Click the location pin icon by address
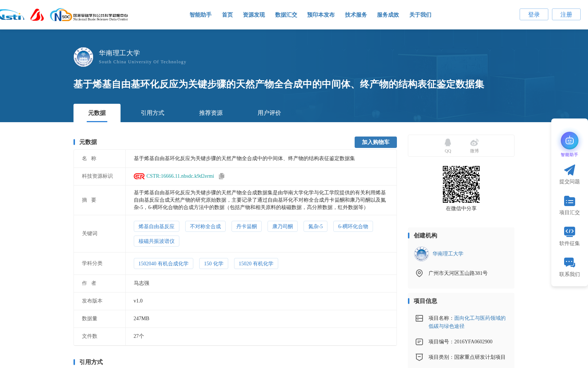This screenshot has width=588, height=368. pyautogui.click(x=419, y=273)
